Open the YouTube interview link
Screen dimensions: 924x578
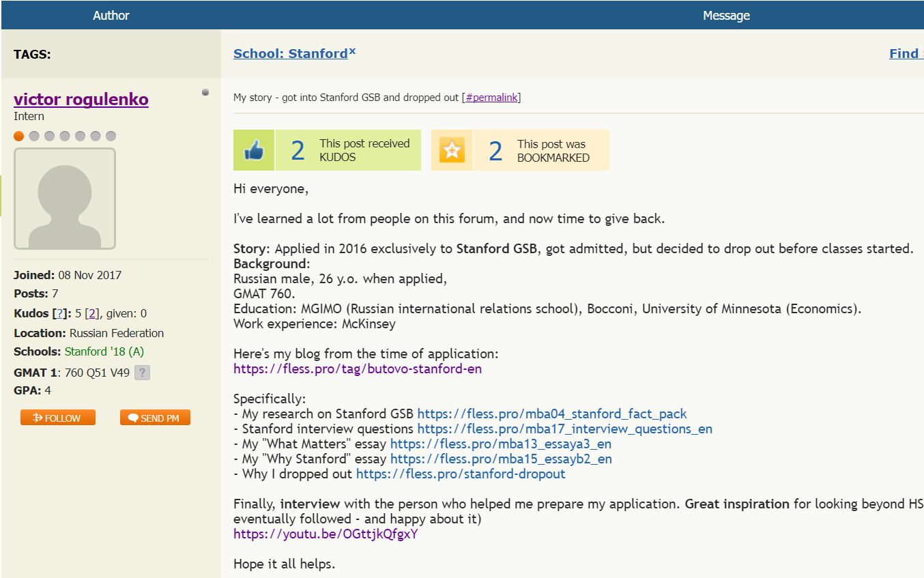pyautogui.click(x=326, y=534)
